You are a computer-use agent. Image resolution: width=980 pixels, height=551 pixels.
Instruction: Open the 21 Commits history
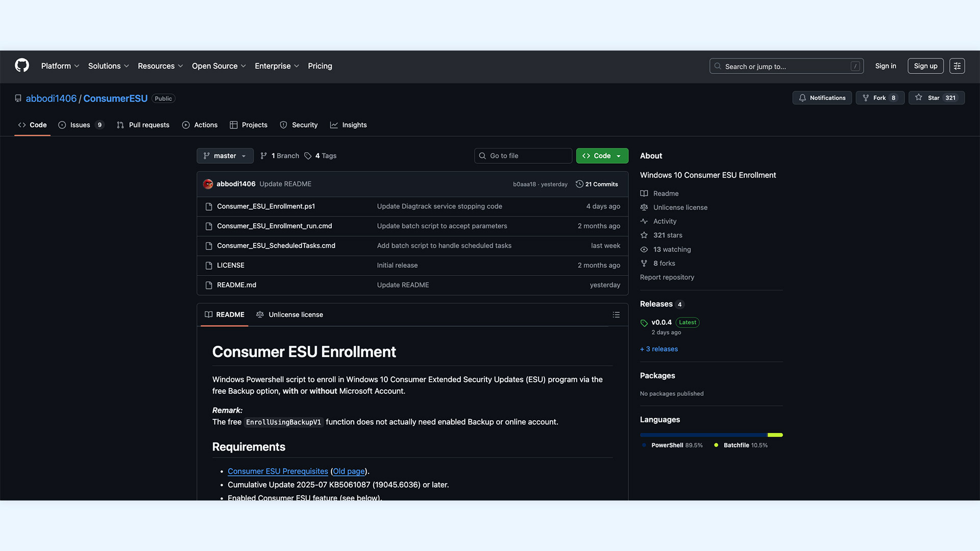pos(597,184)
